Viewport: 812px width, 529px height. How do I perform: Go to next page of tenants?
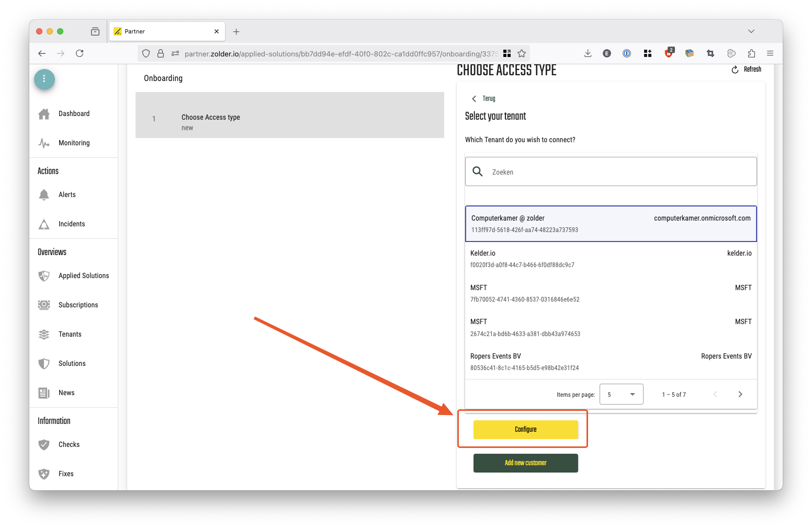740,395
